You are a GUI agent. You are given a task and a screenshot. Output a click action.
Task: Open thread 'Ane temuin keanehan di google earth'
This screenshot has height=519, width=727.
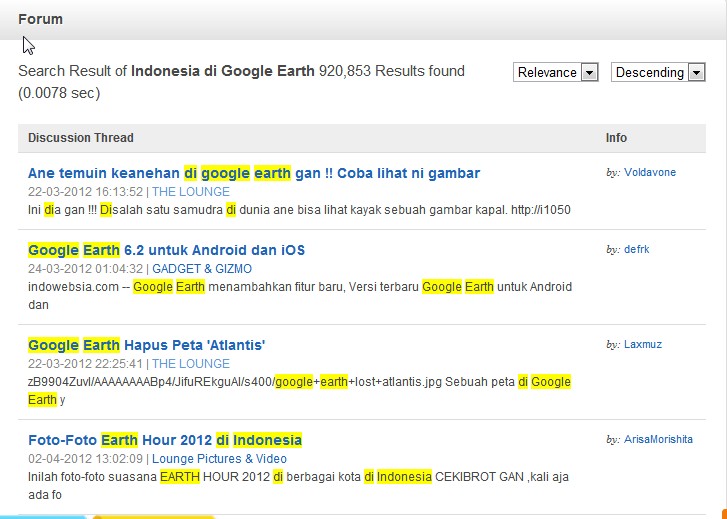point(254,173)
